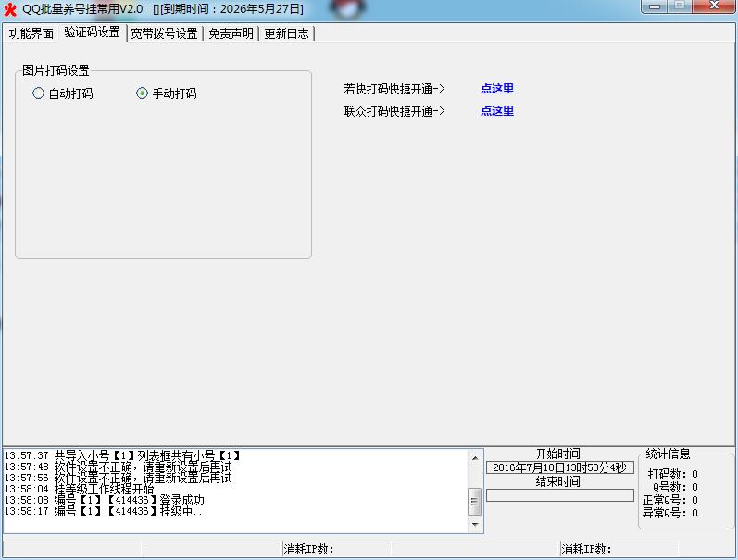
Task: View the 免责声明 tab
Action: click(231, 33)
